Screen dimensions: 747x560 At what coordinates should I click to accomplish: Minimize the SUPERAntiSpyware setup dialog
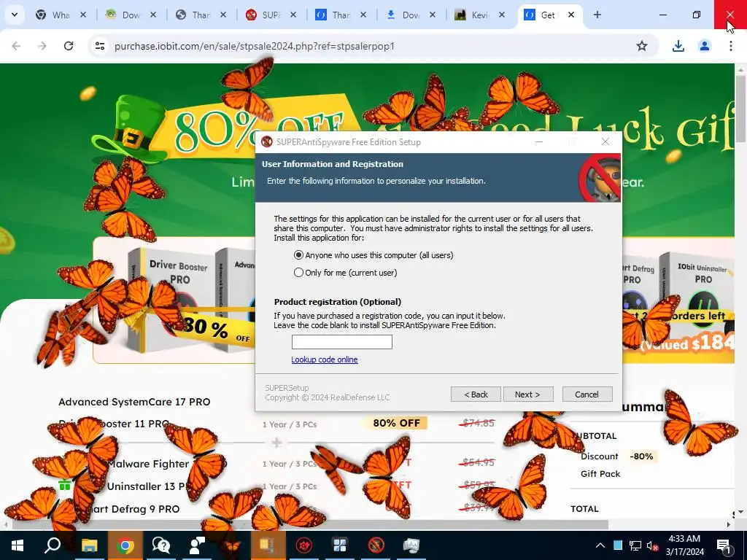click(539, 142)
